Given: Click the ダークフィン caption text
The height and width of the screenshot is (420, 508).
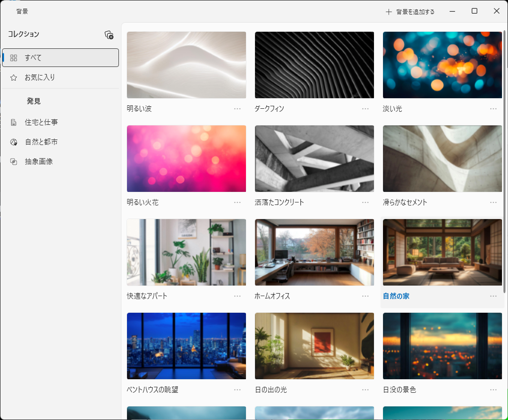Looking at the screenshot, I should (269, 109).
